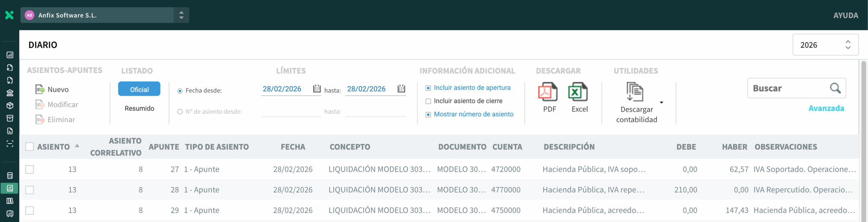Export the journal to Excel

coord(578,92)
